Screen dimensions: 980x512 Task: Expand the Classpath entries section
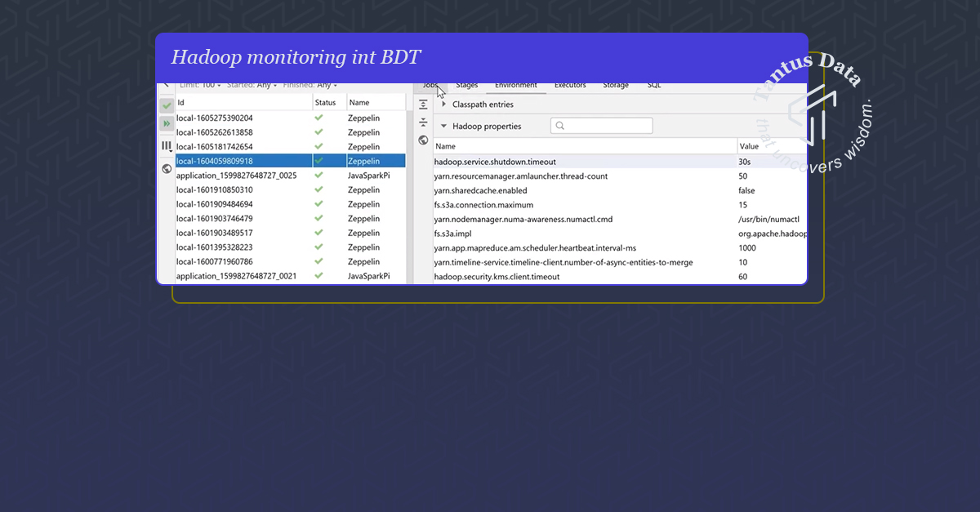[444, 105]
